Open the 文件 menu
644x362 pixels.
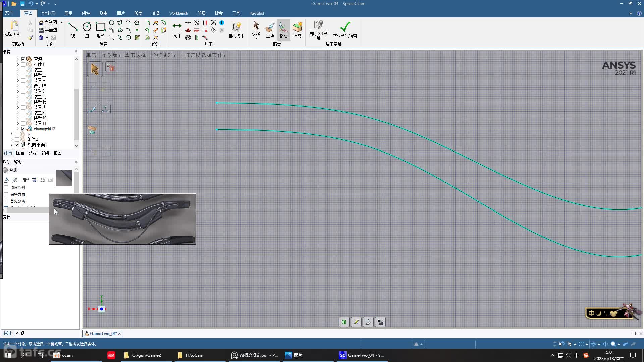9,13
